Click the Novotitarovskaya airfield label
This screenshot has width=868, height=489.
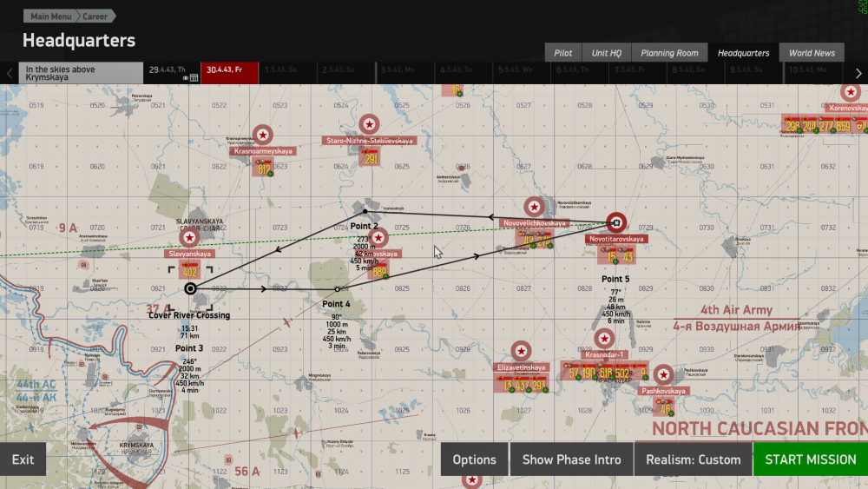click(616, 239)
